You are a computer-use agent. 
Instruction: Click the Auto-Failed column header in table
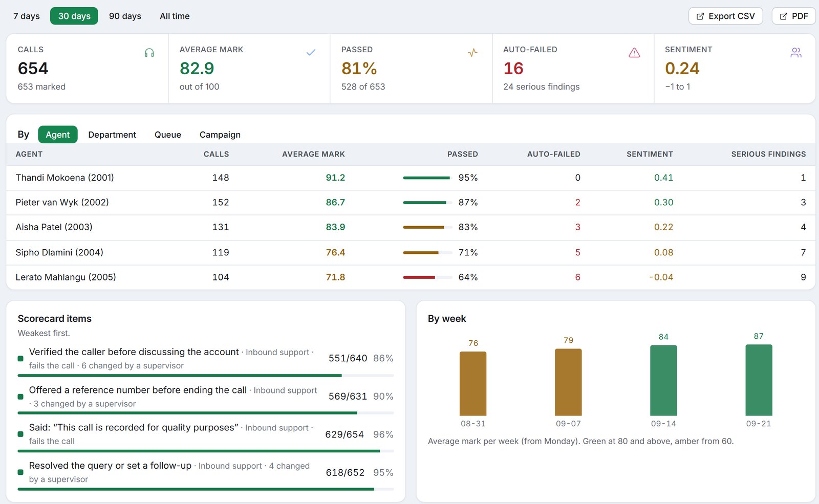tap(554, 154)
